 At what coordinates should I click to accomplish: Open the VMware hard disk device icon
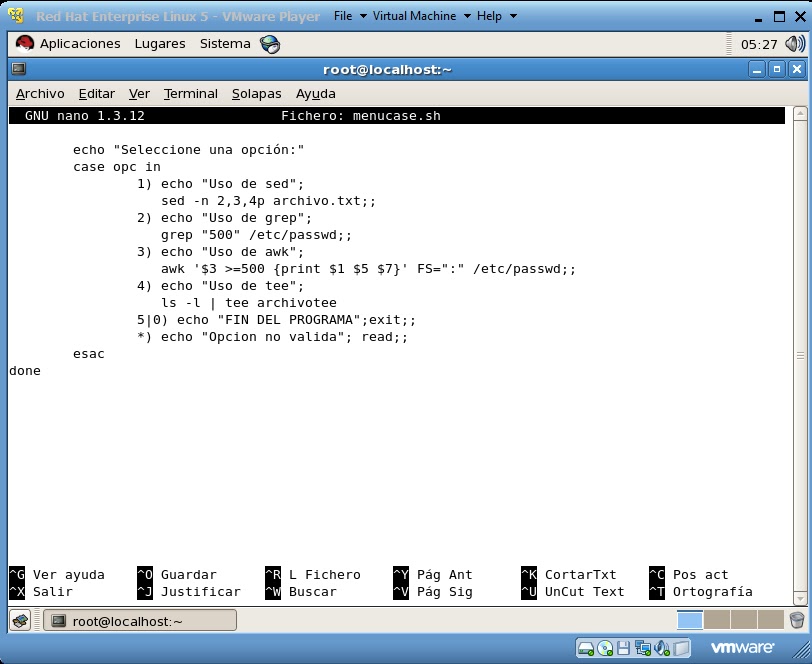586,647
